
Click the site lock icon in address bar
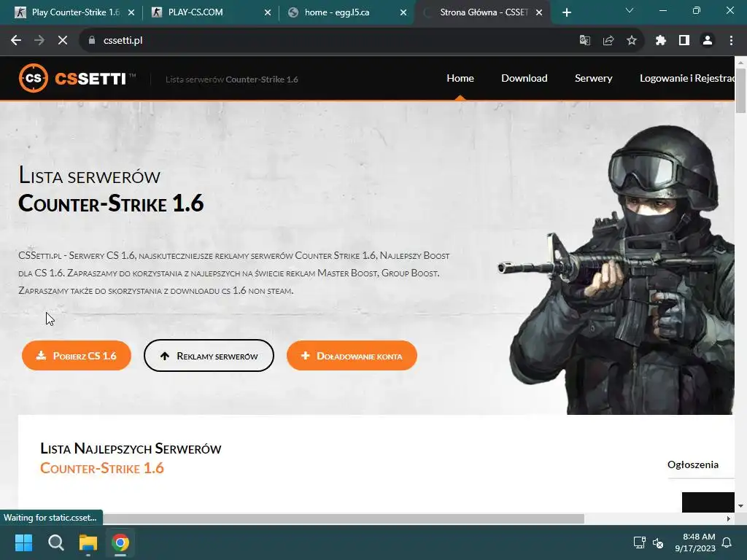coord(91,41)
